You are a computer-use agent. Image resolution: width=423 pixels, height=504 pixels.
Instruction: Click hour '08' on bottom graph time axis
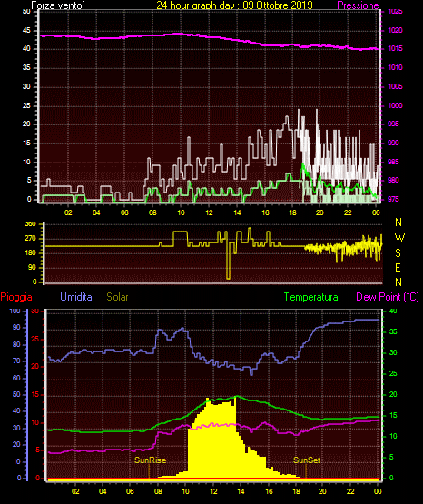158,491
